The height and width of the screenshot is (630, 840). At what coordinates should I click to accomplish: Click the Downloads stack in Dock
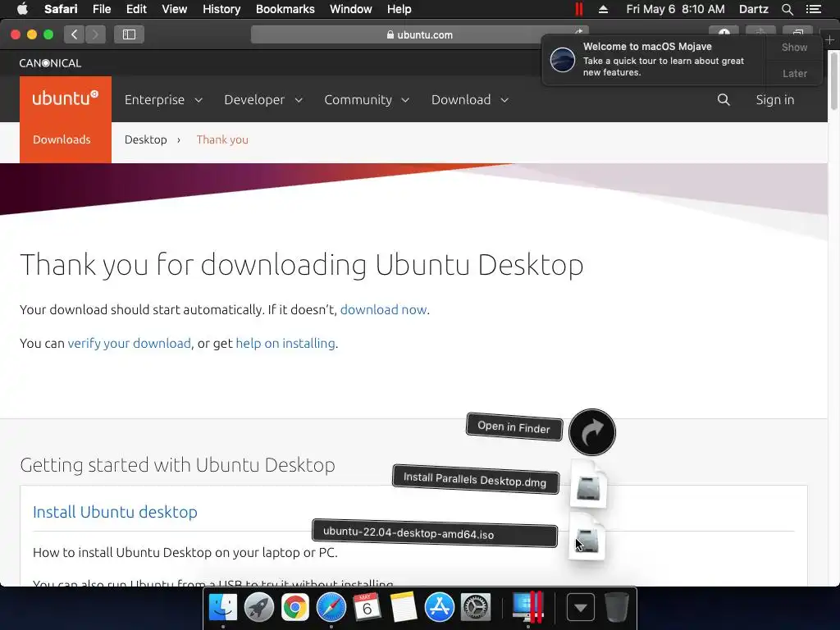(580, 608)
